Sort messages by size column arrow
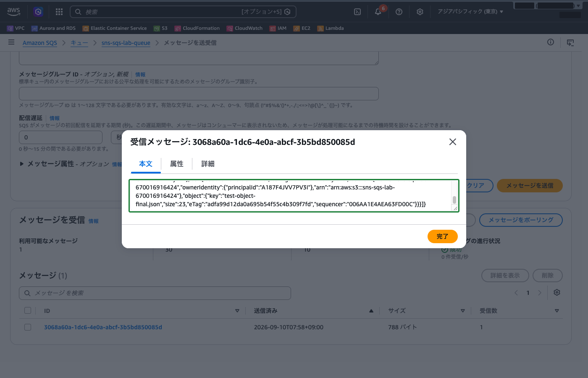The image size is (588, 378). pyautogui.click(x=463, y=311)
